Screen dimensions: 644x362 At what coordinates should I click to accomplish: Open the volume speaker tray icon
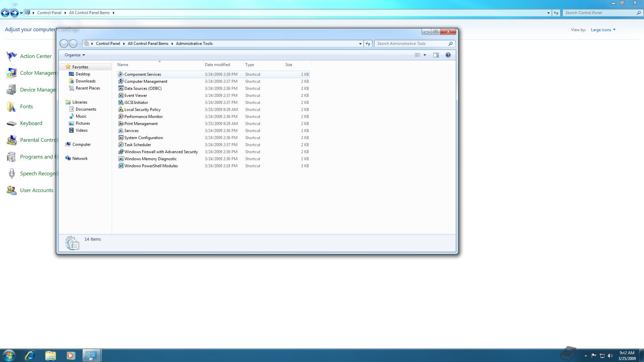610,356
